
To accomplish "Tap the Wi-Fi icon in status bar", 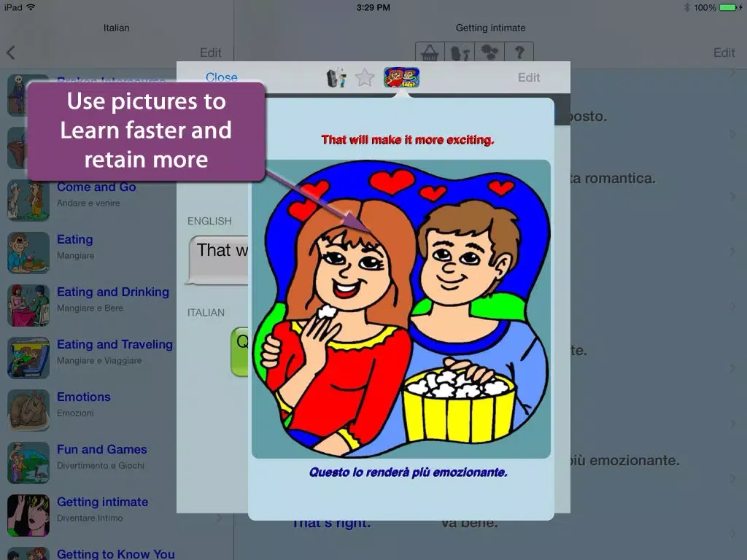I will [x=31, y=7].
